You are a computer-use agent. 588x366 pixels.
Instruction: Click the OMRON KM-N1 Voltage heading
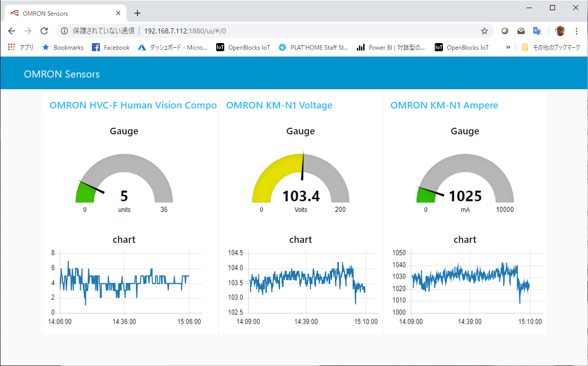coord(280,105)
